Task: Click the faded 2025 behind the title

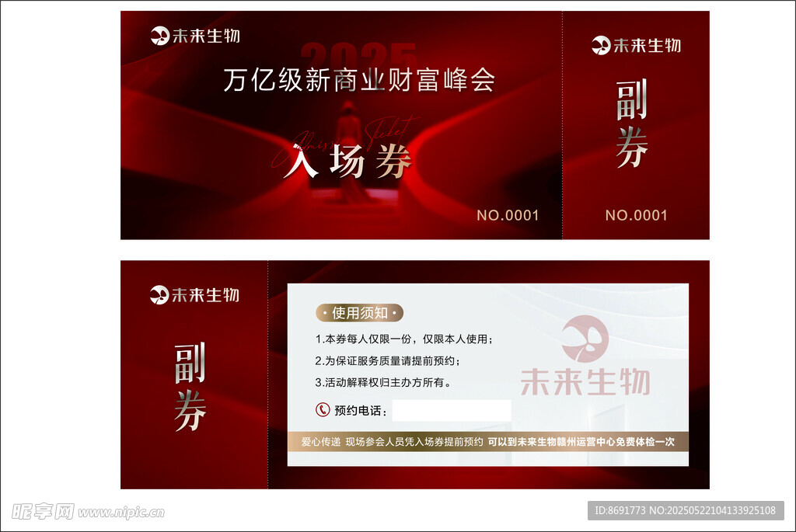Action: 359,56
